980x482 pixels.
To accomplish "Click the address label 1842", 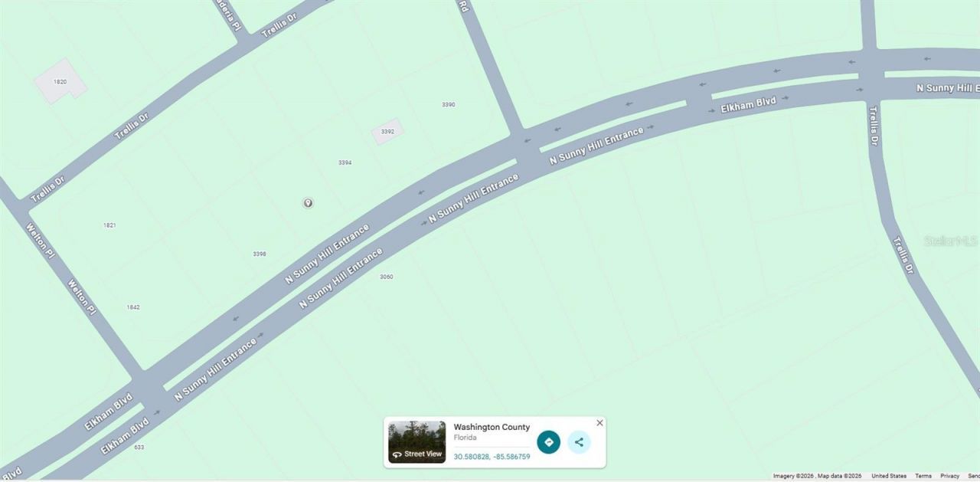I will (133, 307).
